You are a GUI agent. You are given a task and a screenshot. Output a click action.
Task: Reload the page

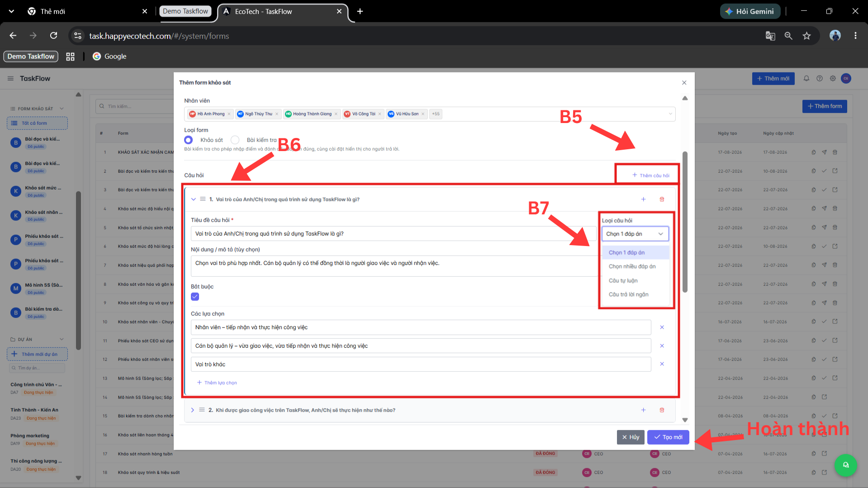[53, 36]
